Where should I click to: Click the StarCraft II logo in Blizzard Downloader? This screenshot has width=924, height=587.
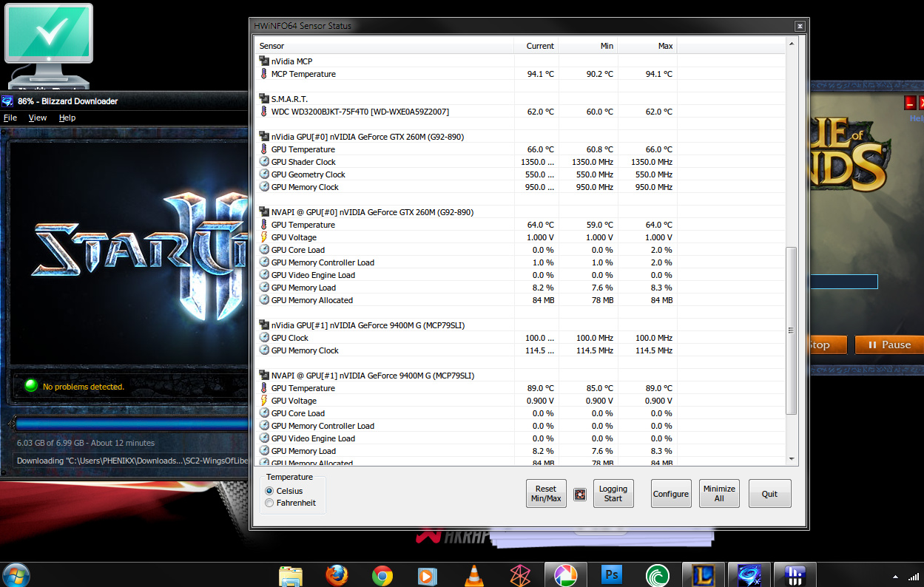pyautogui.click(x=141, y=255)
